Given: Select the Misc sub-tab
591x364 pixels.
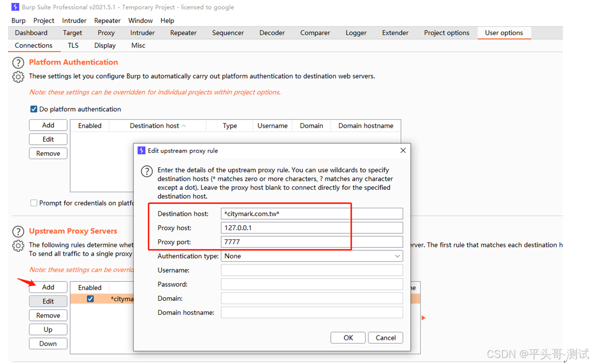Looking at the screenshot, I should tap(138, 46).
